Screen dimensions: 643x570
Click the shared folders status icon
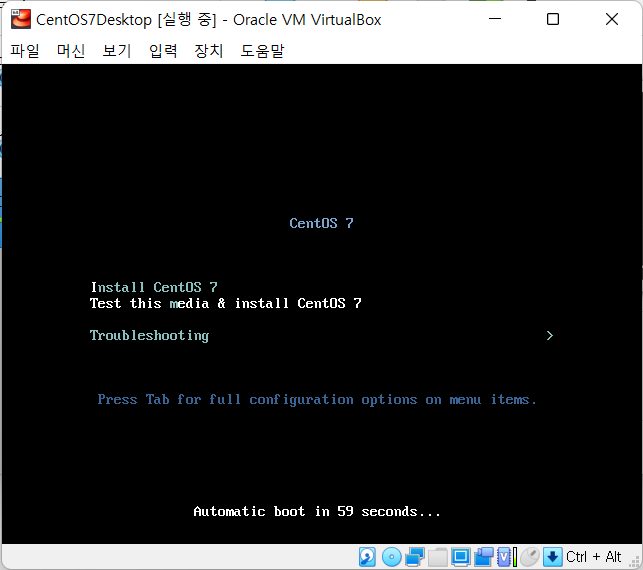pos(438,557)
